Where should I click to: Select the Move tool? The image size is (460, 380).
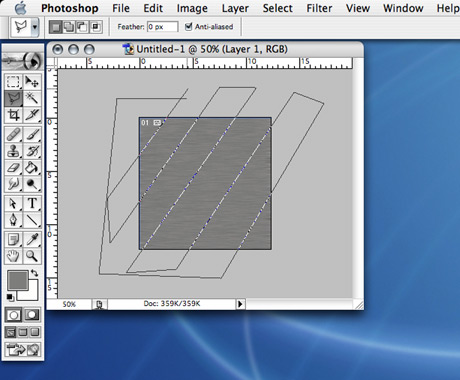[x=32, y=82]
